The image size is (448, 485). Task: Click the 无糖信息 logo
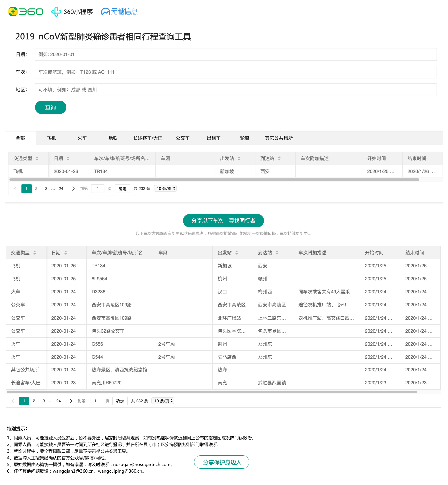[x=119, y=11]
